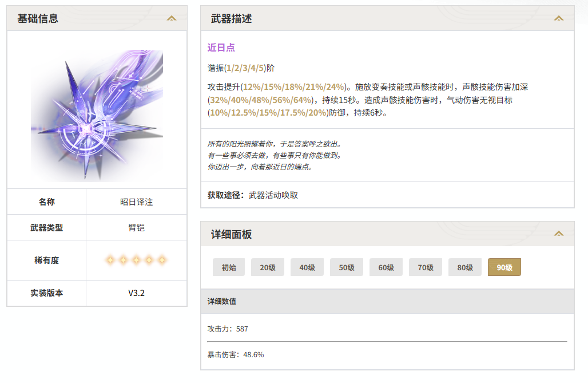Click the V3.2 version value
This screenshot has width=588, height=383.
click(x=136, y=293)
